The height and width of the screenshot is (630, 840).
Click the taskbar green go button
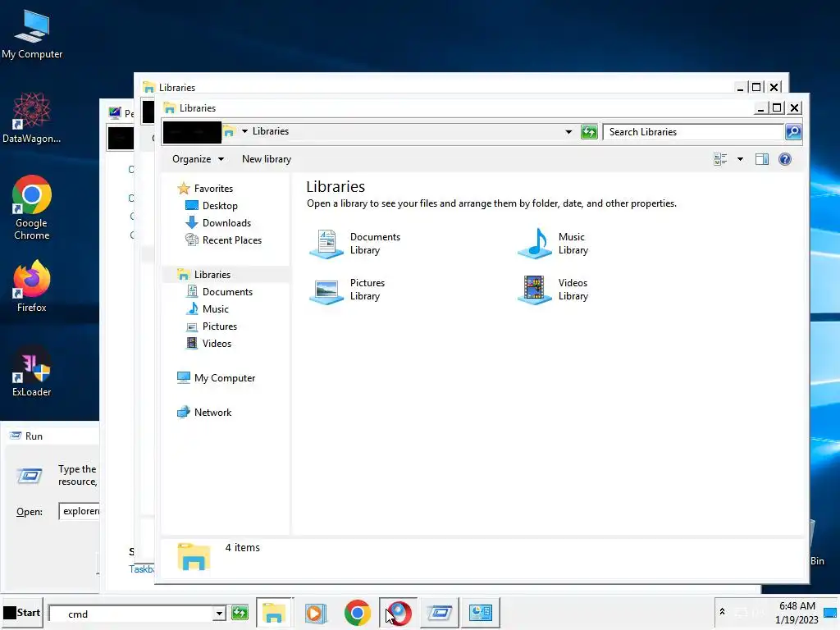point(240,613)
